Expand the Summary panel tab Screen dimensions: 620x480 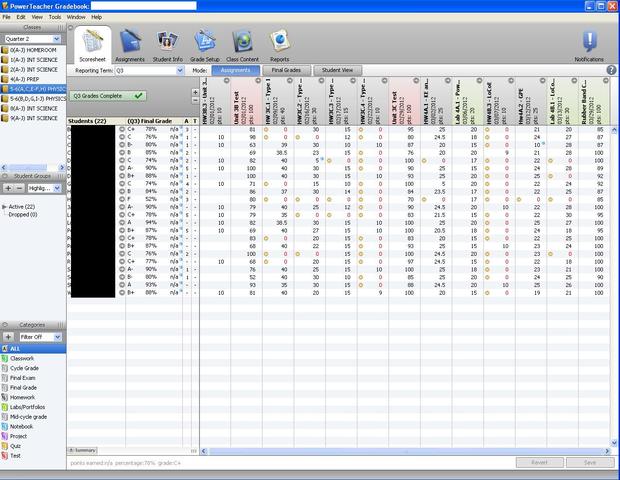tap(82, 450)
